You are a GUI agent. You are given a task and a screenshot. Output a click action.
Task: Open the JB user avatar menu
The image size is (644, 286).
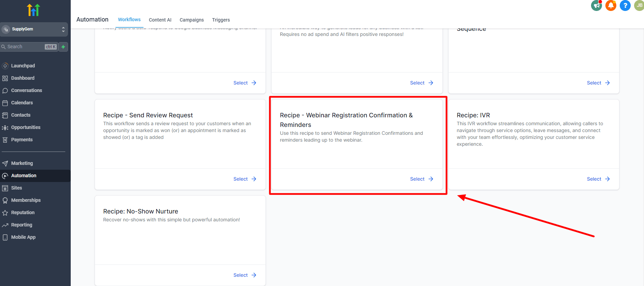639,5
